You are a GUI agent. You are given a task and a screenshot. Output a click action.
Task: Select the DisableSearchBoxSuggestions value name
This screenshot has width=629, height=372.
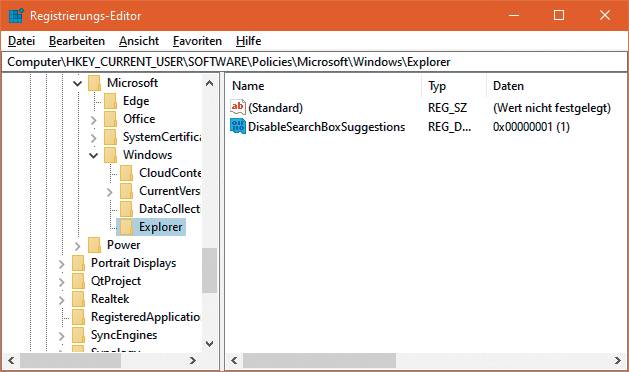tap(327, 127)
